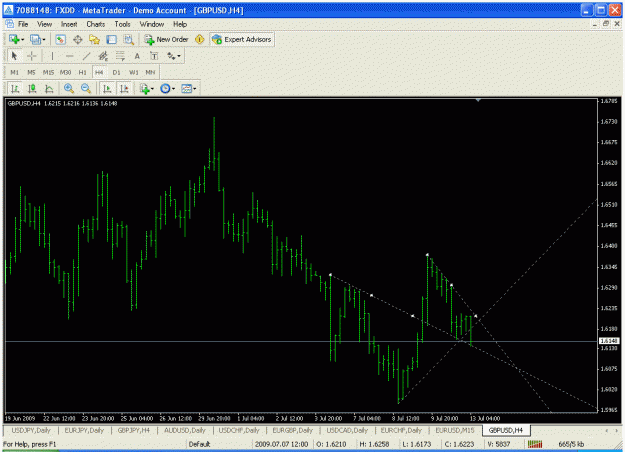Switch timeframe to MN
The image size is (625, 452).
click(150, 72)
